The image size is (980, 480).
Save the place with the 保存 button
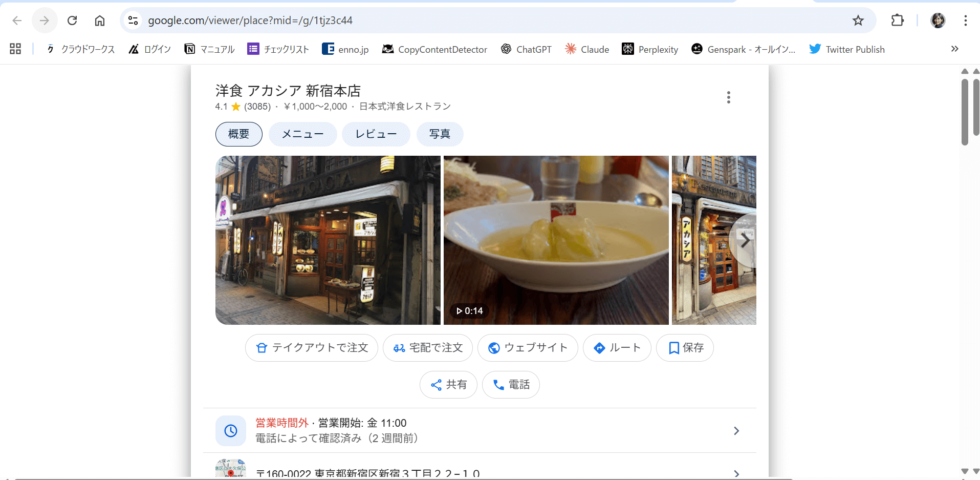point(685,348)
